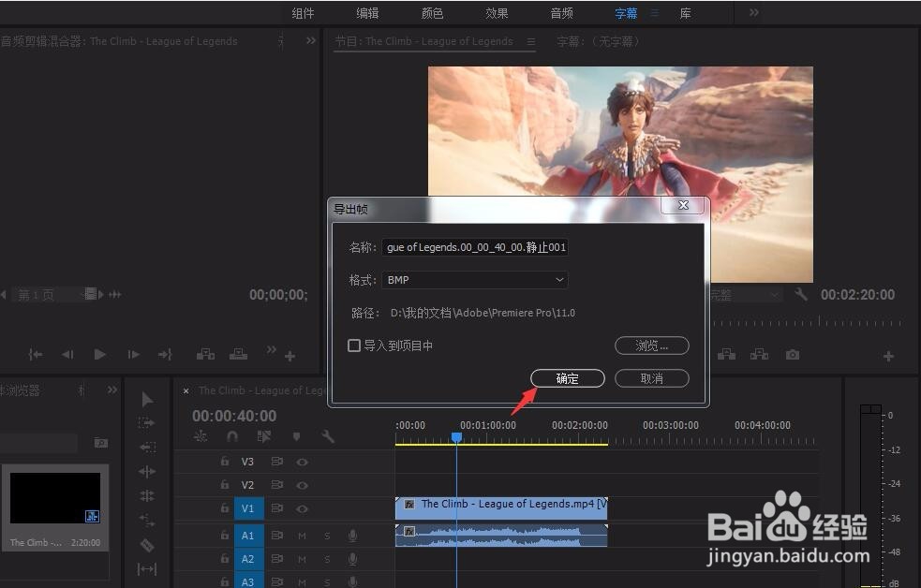Toggle nest sequence insert icon in timeline
Screen dimensions: 921x588
tap(201, 436)
